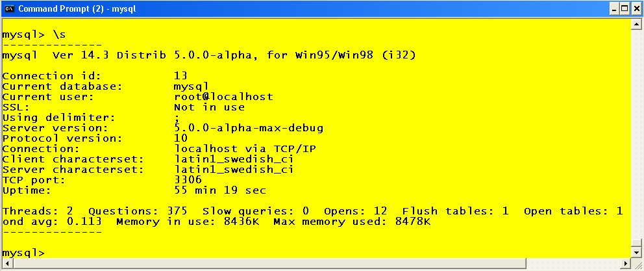This screenshot has width=644, height=271.
Task: Click the vertical scrollbar down arrow
Action: [637, 252]
